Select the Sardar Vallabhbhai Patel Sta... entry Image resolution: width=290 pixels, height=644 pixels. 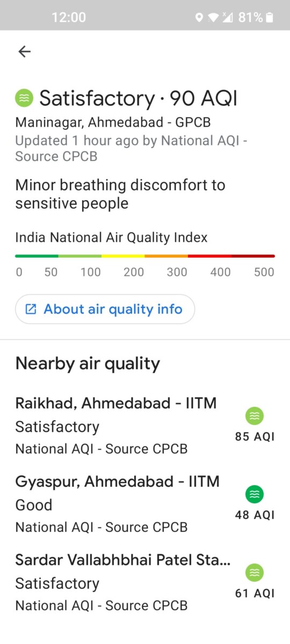(145, 583)
